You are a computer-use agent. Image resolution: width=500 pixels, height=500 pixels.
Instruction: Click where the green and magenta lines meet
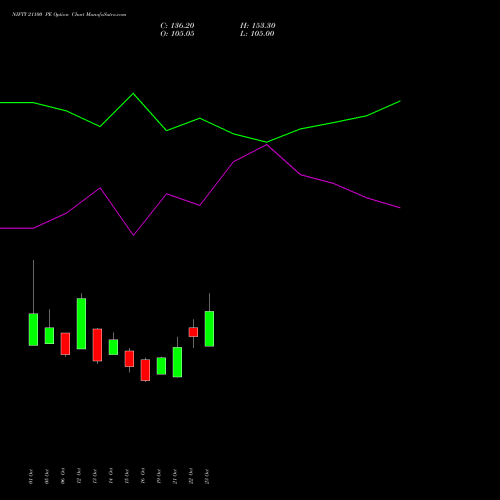click(x=267, y=143)
